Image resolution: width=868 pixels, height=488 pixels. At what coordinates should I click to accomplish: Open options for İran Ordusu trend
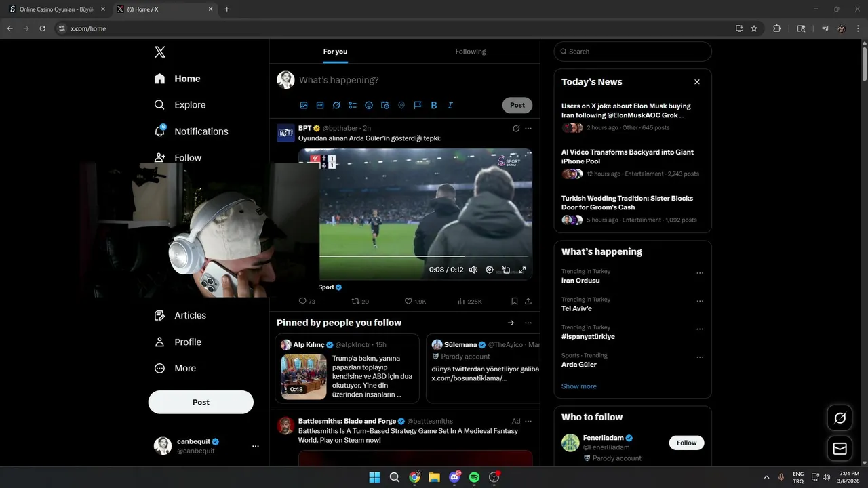click(700, 273)
